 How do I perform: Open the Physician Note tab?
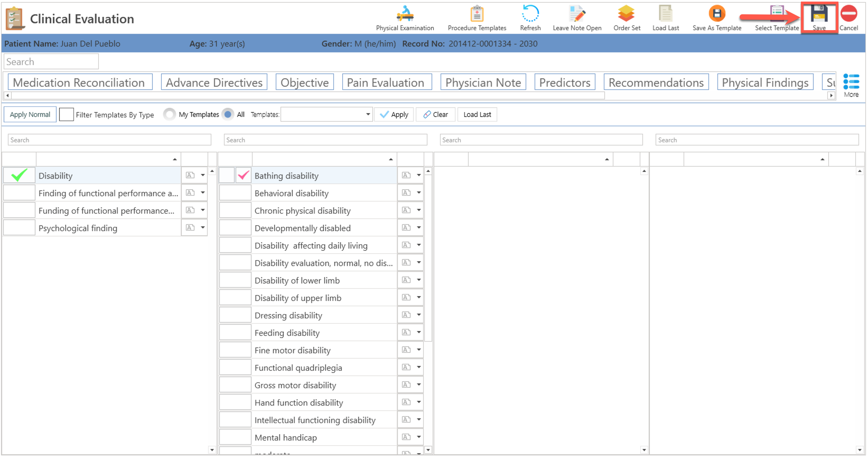[x=483, y=83]
